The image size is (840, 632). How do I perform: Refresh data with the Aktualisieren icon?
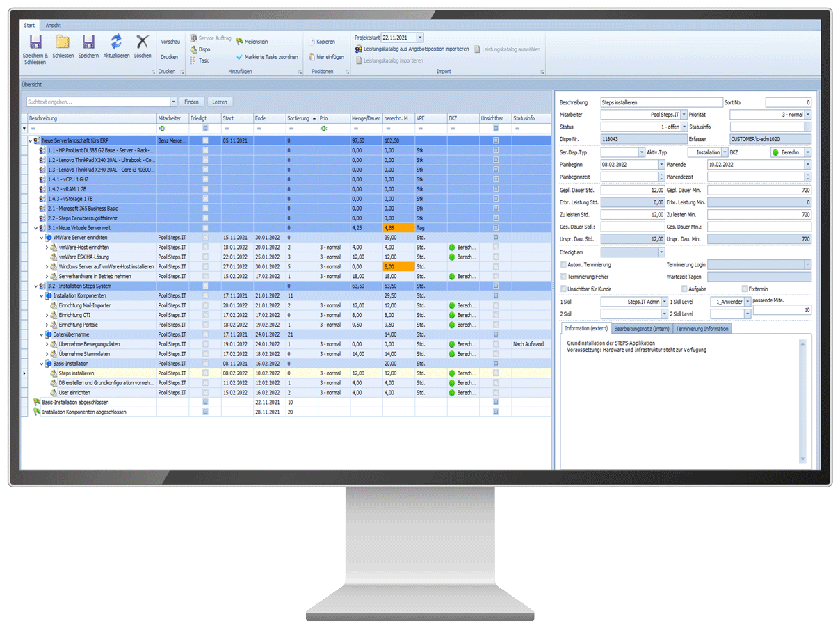[x=116, y=42]
